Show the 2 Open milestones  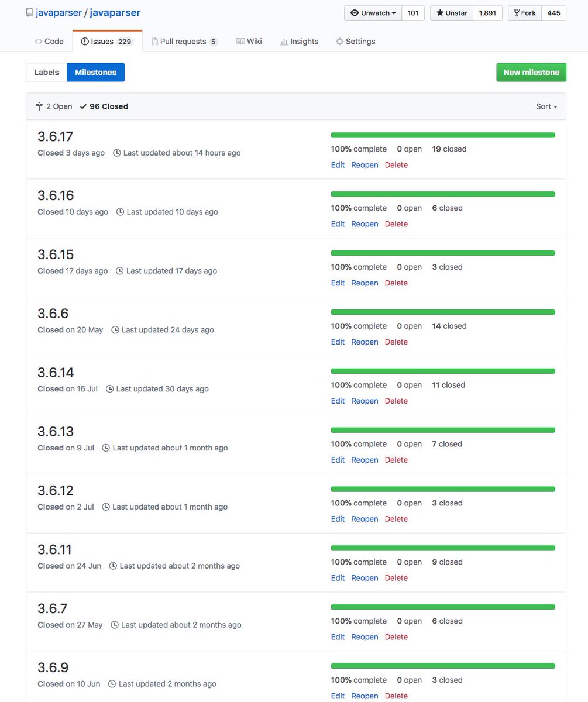point(54,106)
